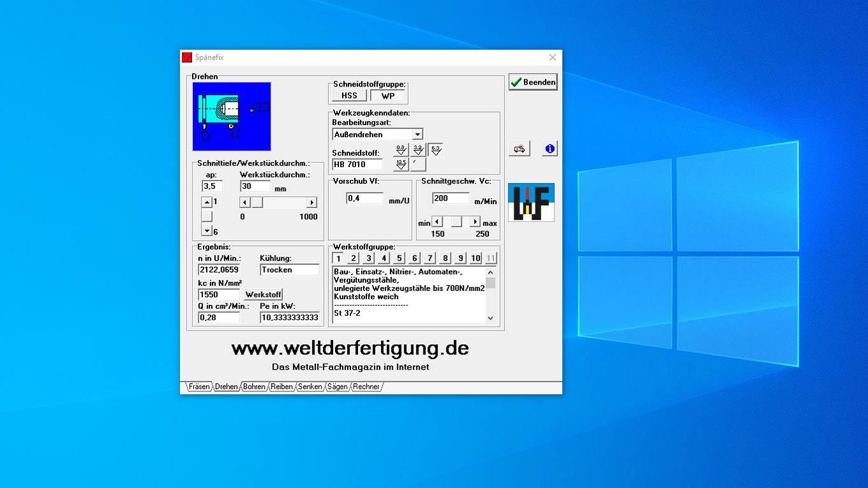Click the Vc slider left arrow
This screenshot has height=488, width=868.
(x=437, y=222)
